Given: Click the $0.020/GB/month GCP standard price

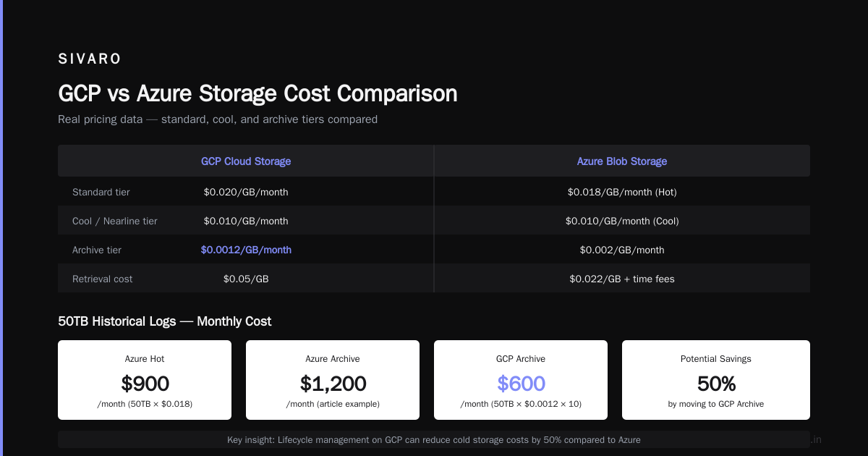Looking at the screenshot, I should click(246, 192).
